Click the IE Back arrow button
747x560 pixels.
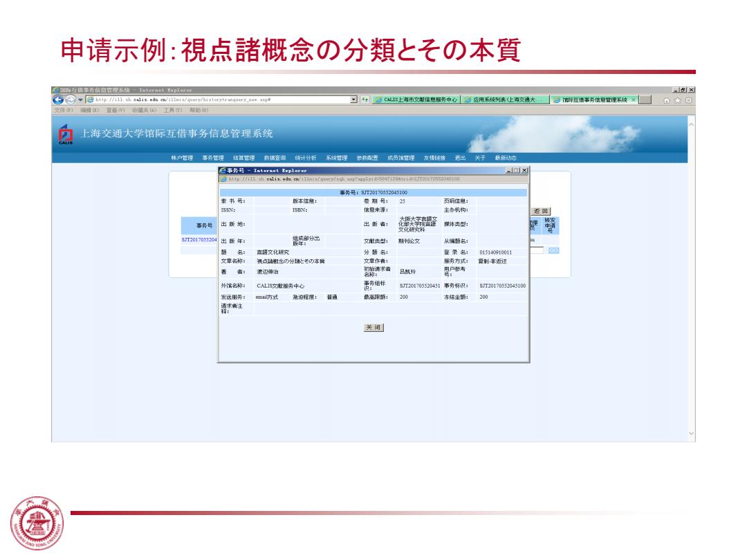pyautogui.click(x=58, y=100)
